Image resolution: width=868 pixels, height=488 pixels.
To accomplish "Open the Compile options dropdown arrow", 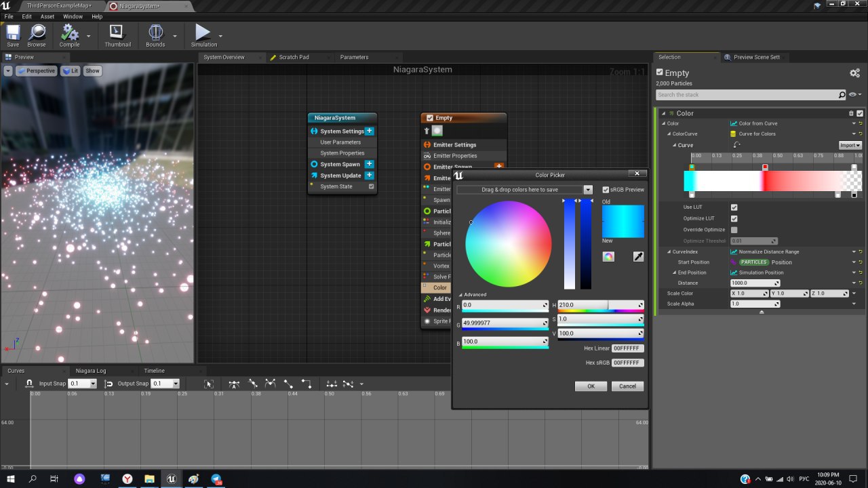I will click(88, 36).
